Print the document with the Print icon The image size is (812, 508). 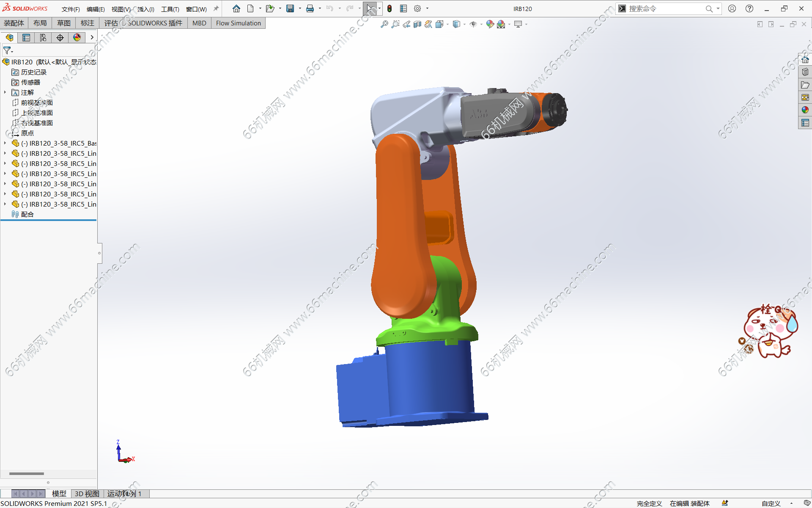(x=310, y=8)
